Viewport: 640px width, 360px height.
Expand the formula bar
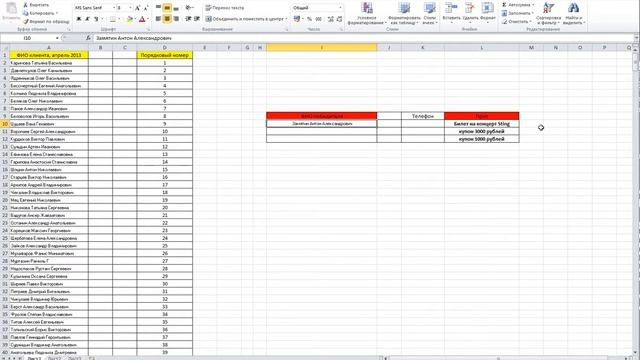(x=637, y=38)
